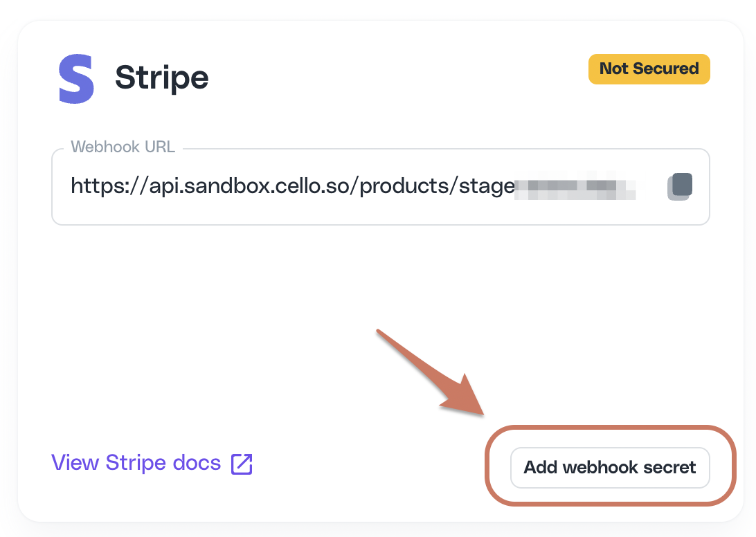Click the word 'Add' on the webhook secret button
Screen dimensions: 756x537
(541, 467)
